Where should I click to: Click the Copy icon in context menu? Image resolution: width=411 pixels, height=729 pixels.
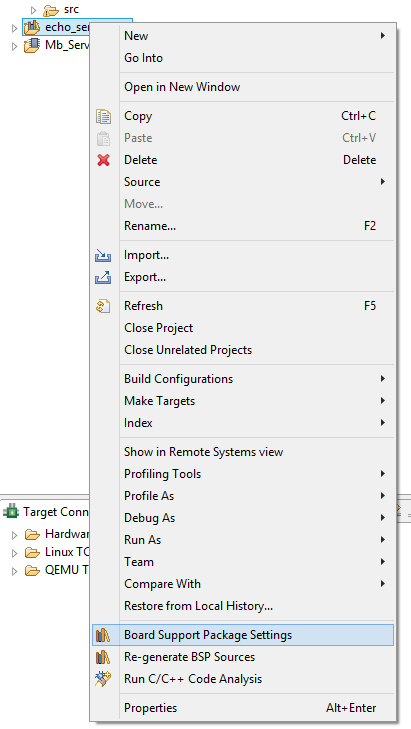103,116
